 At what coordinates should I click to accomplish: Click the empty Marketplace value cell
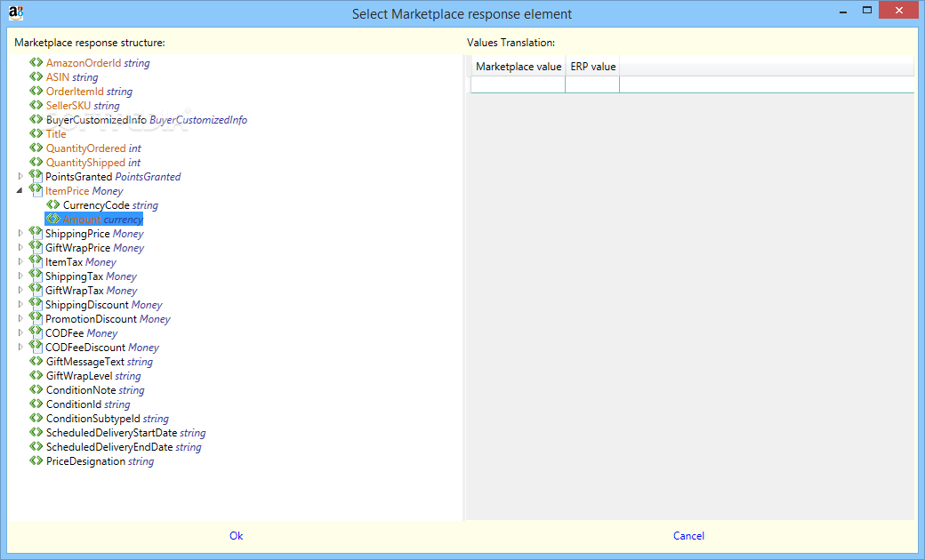pyautogui.click(x=519, y=84)
